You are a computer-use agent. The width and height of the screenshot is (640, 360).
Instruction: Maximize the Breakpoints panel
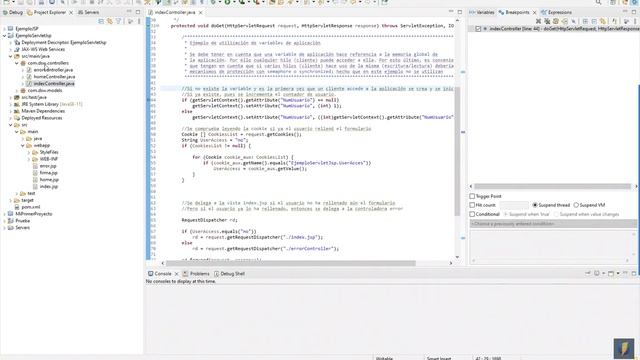click(x=634, y=12)
